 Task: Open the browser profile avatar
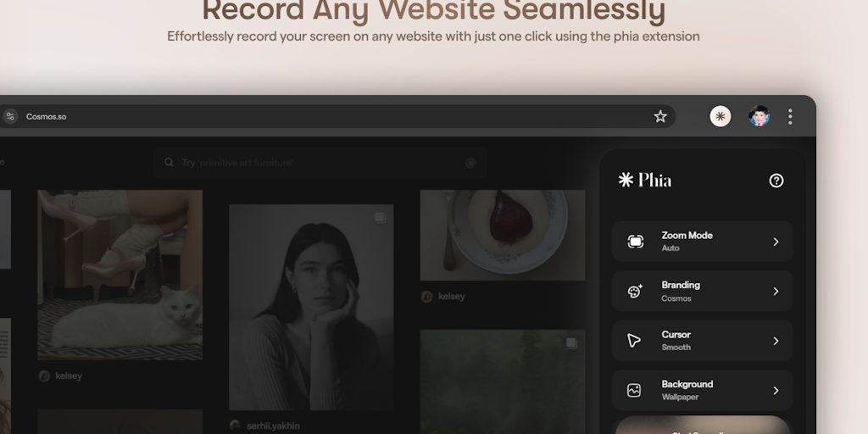click(x=759, y=116)
